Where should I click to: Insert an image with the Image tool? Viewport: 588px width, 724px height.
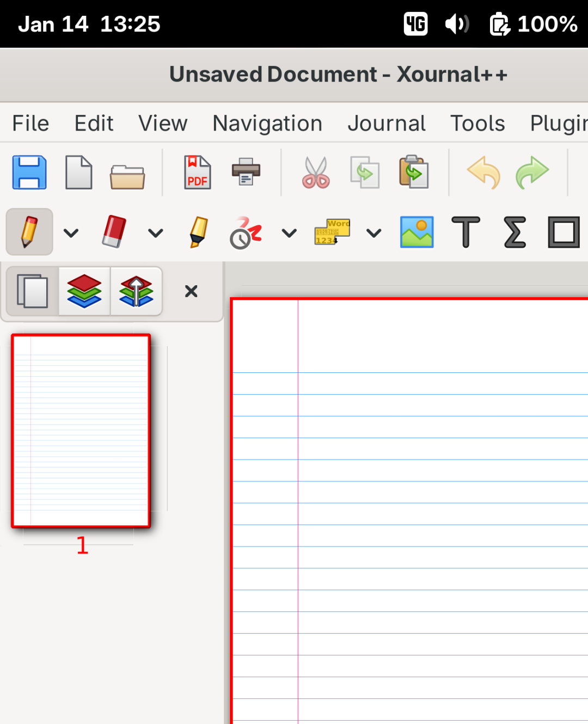(416, 232)
